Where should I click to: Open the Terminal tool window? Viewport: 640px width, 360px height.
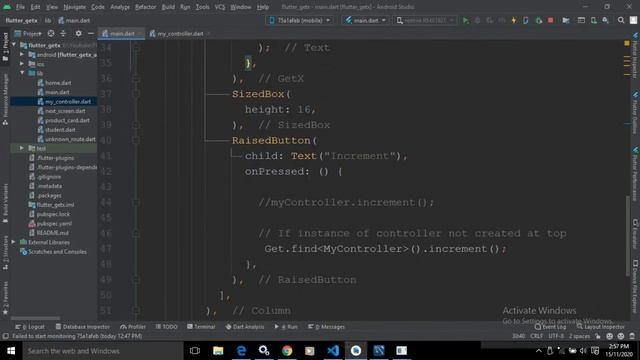[201, 327]
